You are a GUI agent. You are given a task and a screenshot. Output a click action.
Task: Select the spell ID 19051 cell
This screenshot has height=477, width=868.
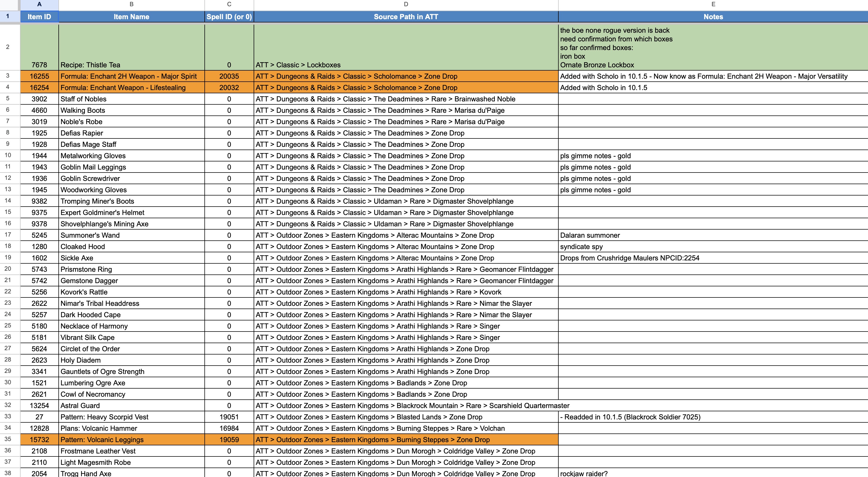(229, 417)
